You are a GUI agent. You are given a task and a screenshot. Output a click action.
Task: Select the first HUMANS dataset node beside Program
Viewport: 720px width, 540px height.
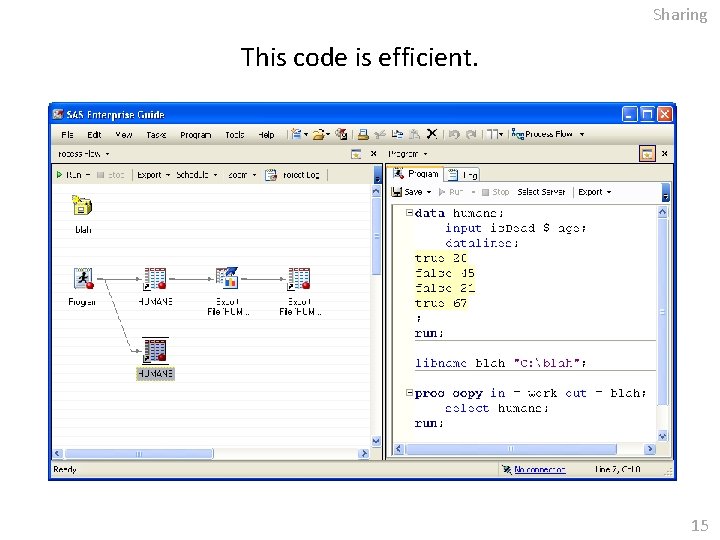pos(155,279)
